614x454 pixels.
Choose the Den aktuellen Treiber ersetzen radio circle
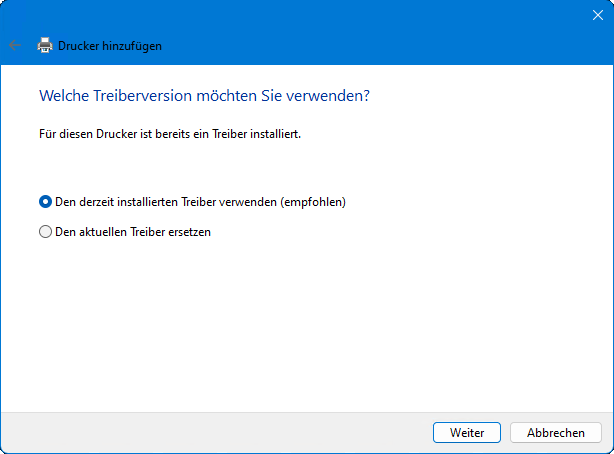(45, 232)
